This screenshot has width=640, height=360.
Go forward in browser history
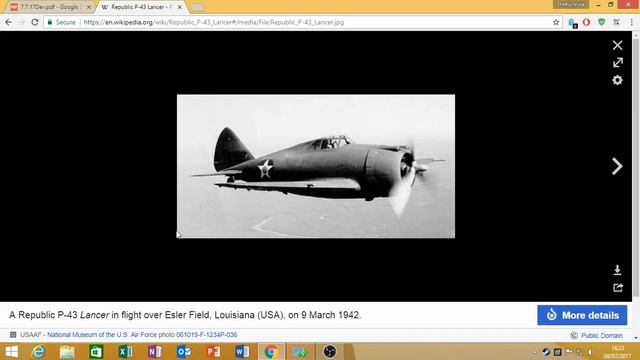tap(21, 22)
